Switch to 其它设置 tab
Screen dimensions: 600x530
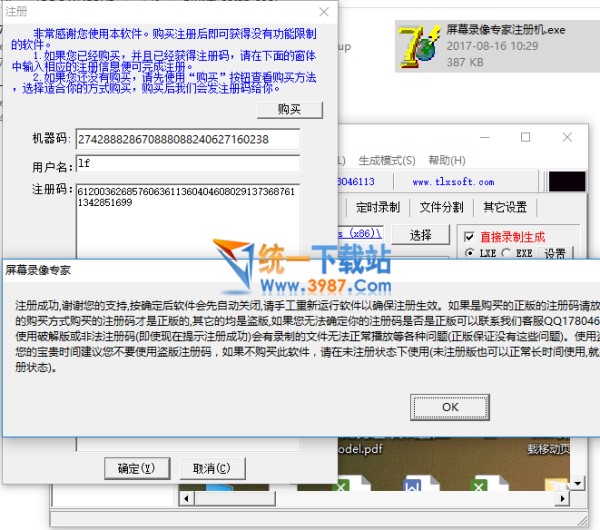(x=505, y=207)
